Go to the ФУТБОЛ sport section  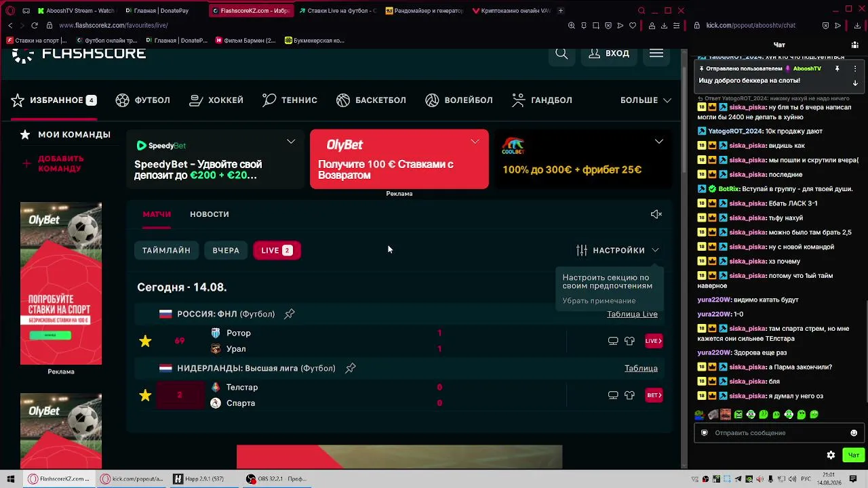point(143,100)
